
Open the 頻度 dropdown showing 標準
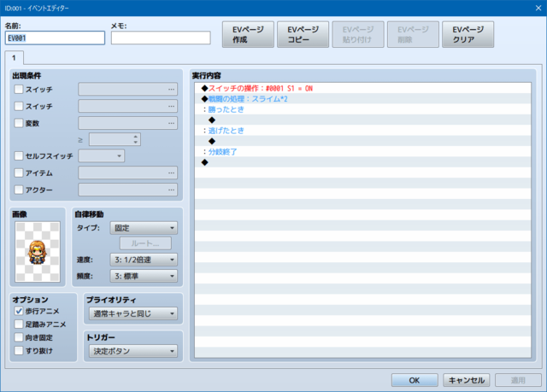144,276
